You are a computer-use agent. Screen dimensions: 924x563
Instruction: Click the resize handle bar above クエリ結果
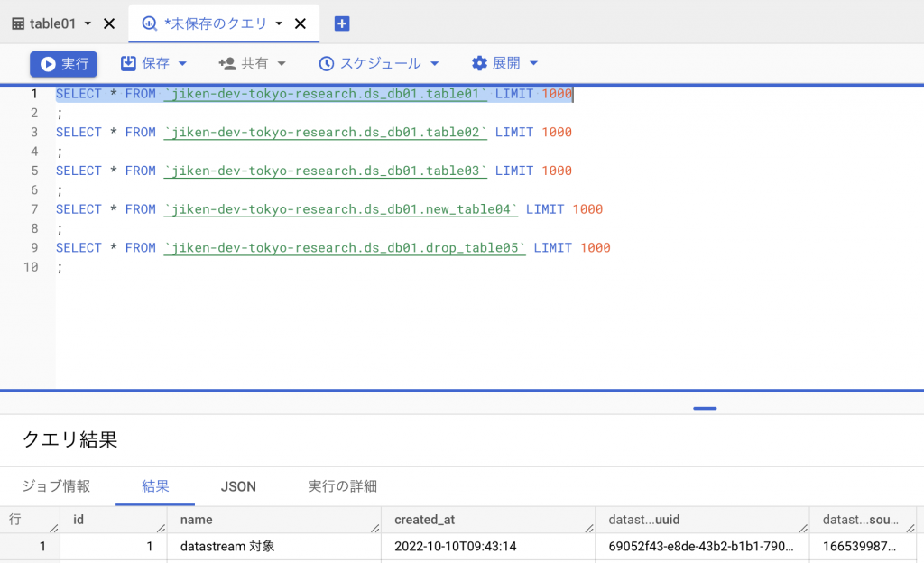click(705, 408)
